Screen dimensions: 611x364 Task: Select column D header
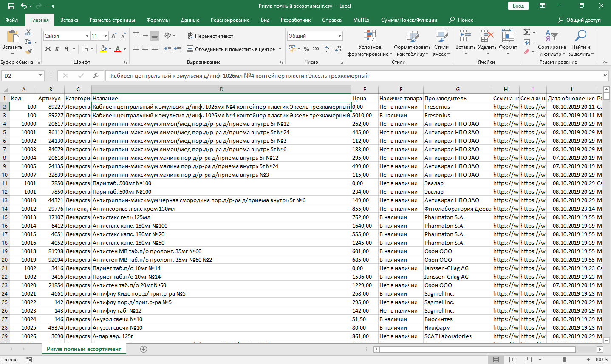(221, 89)
